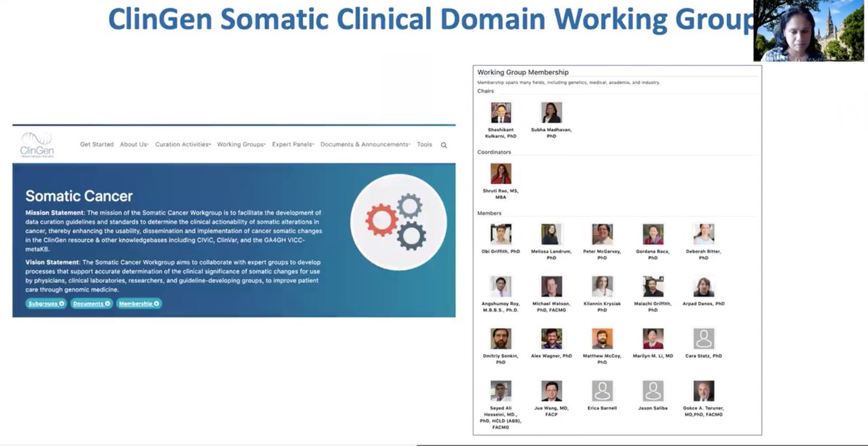Image resolution: width=868 pixels, height=446 pixels.
Task: Click the plus icon on the Subgroups button
Action: point(61,303)
